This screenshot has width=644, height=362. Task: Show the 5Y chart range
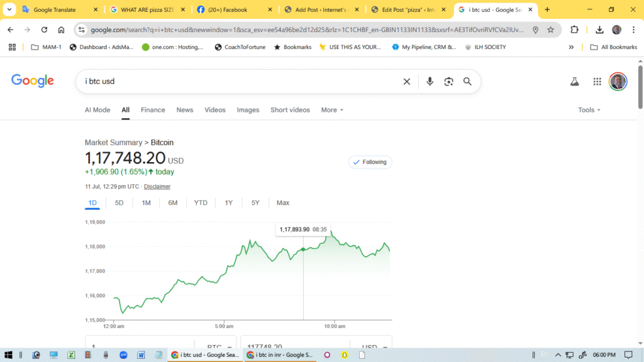tap(255, 203)
